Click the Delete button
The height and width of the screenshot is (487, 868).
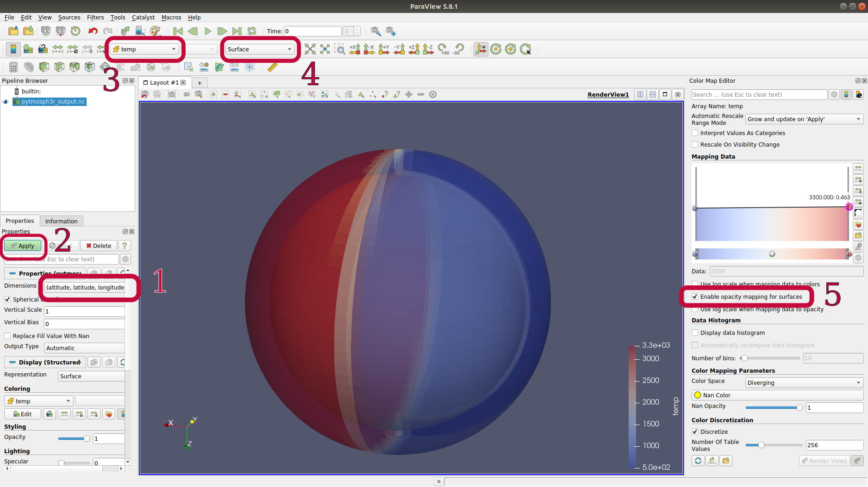click(x=99, y=246)
